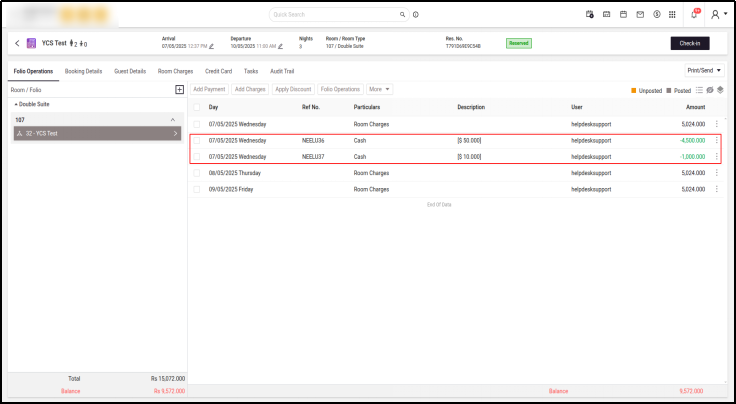
Task: Open the Tasks tab
Action: point(251,71)
